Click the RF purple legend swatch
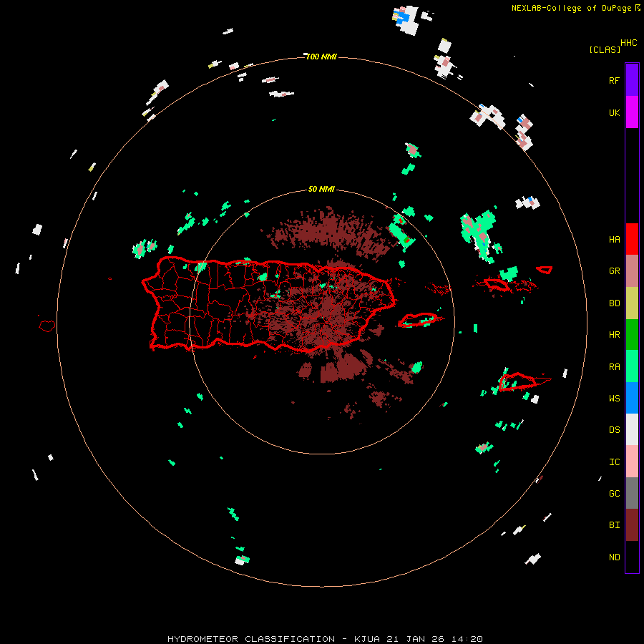Screen dimensions: 644x644 click(x=632, y=80)
